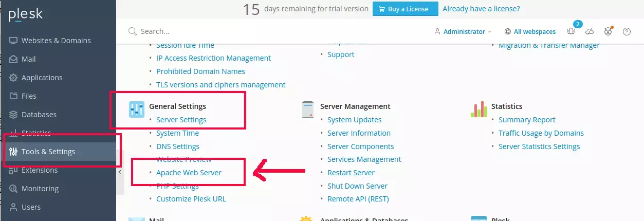This screenshot has width=644, height=221.
Task: Click the globe icon beside All webspaces
Action: click(508, 31)
